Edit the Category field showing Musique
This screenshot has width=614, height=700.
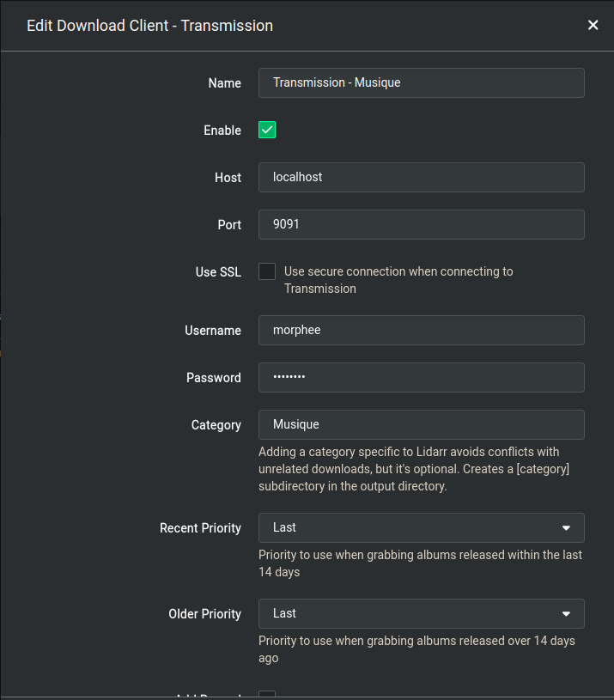click(421, 424)
